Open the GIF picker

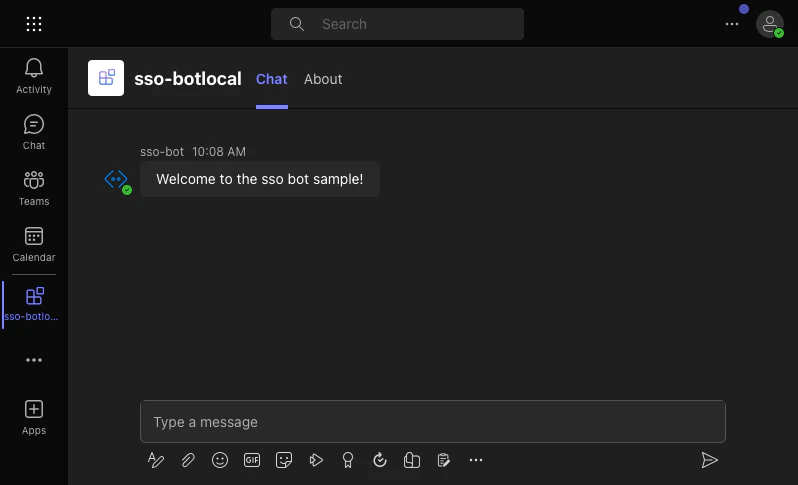(252, 460)
